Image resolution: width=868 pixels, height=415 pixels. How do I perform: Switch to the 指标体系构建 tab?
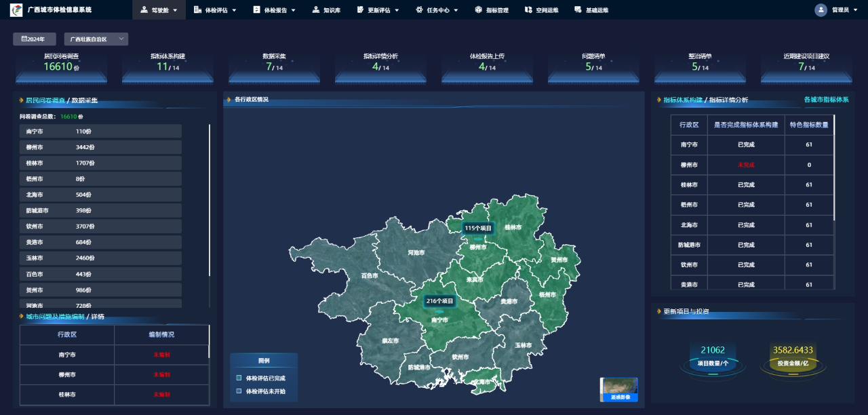683,100
